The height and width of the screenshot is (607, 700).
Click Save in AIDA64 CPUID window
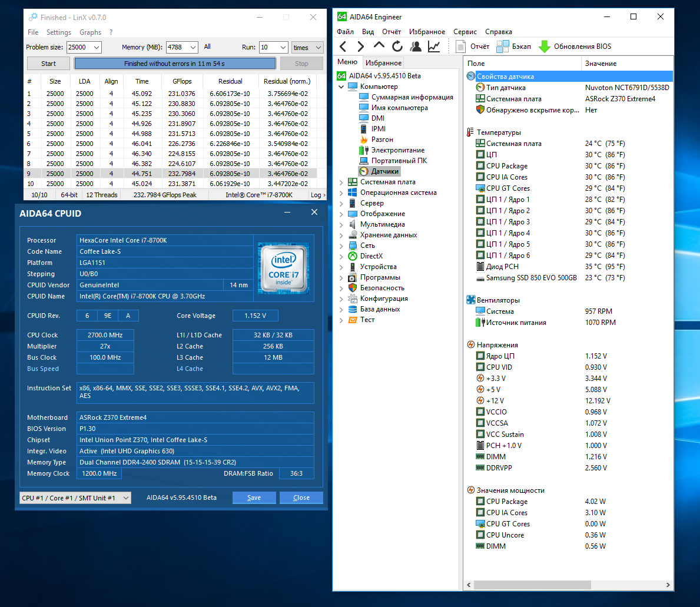pos(254,497)
